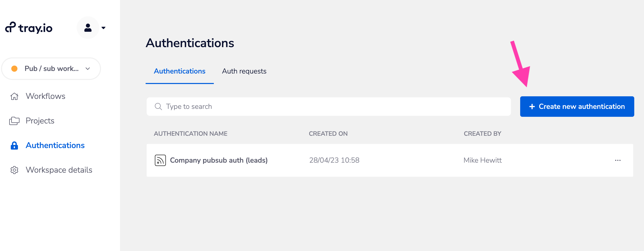Viewport: 644px width, 251px height.
Task: Open the Company pubsub auth (leads) entry
Action: coord(219,160)
